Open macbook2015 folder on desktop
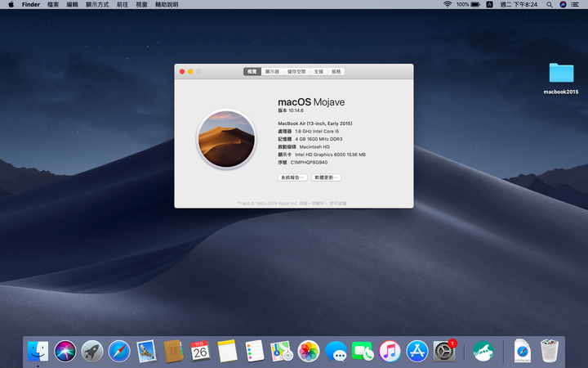 click(561, 79)
